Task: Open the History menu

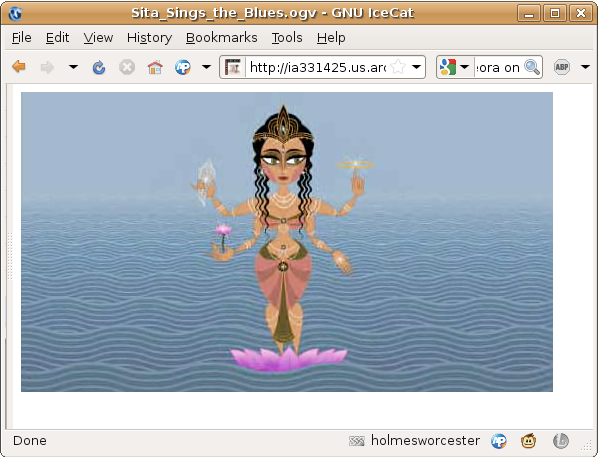Action: [149, 37]
